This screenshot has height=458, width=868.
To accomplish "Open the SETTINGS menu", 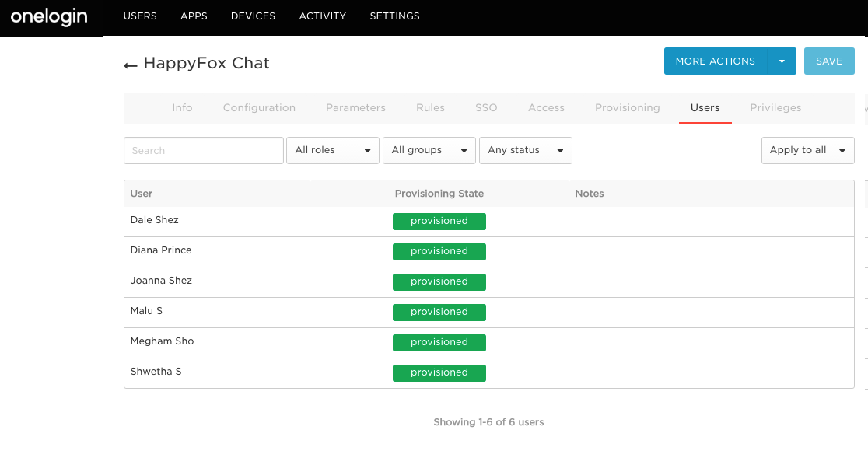I will [x=394, y=16].
